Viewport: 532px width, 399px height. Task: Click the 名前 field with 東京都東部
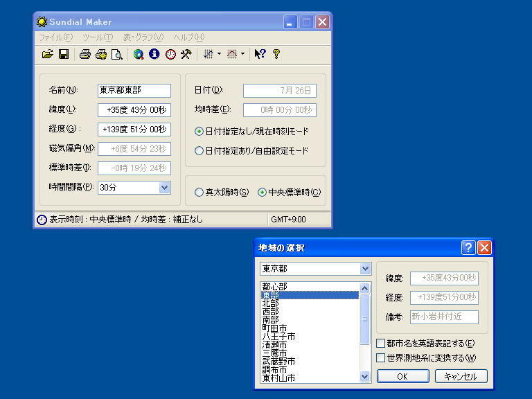click(134, 91)
